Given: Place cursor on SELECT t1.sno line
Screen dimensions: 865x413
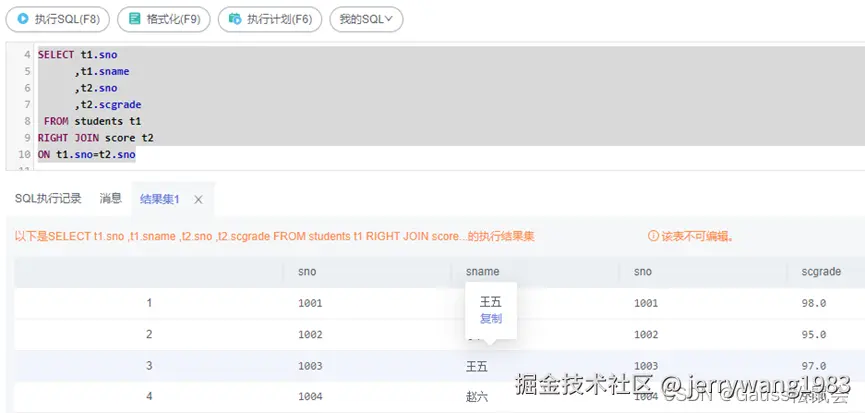Looking at the screenshot, I should point(77,55).
